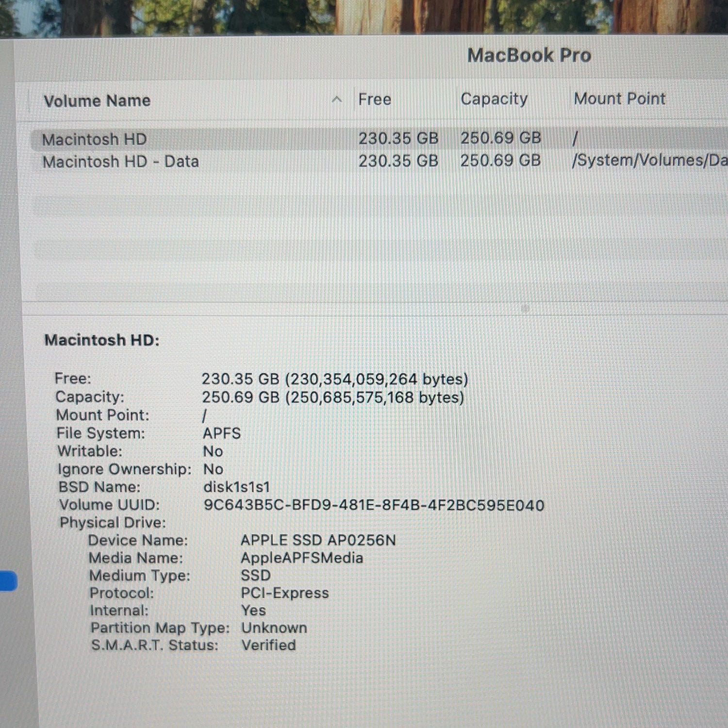
Task: Click the 250.69 GB capacity of Macintosh HD - Data
Action: (500, 160)
